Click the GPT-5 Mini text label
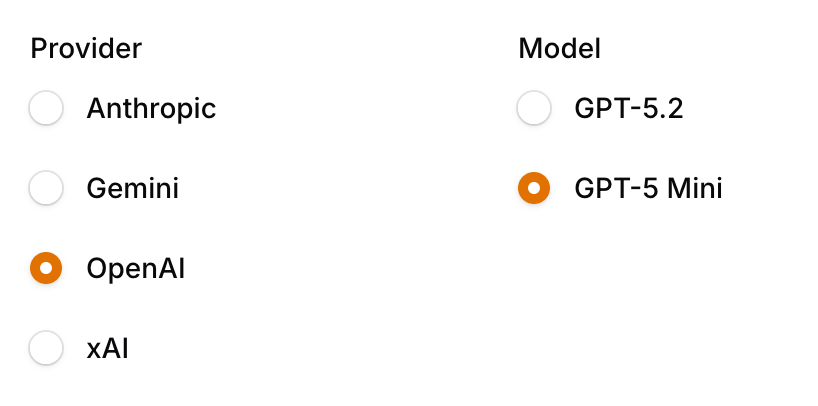This screenshot has width=818, height=406. coord(648,188)
